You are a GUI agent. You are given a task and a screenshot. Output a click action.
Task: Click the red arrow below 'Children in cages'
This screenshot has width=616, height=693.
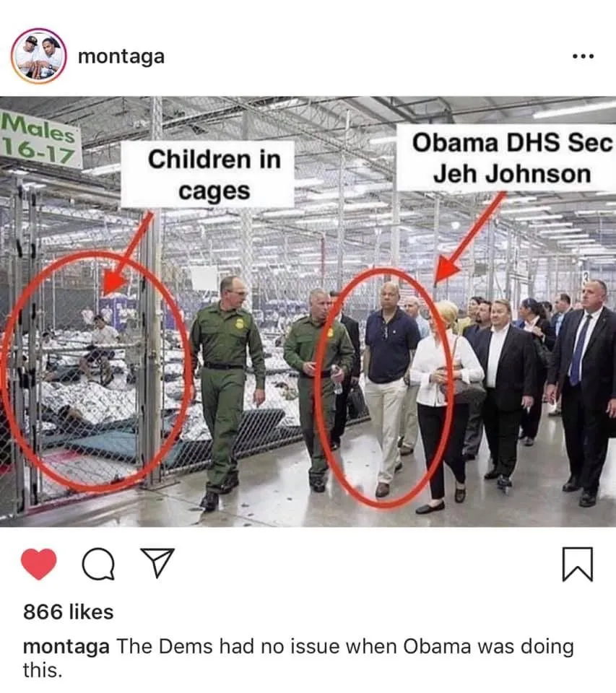[126, 256]
